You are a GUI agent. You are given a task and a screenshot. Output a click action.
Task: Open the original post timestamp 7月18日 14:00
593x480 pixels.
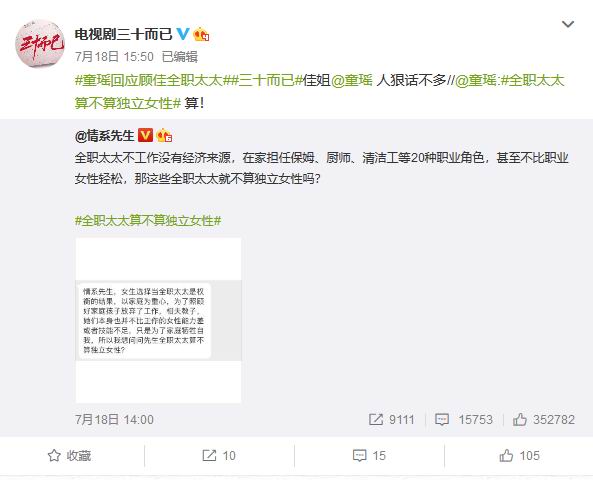[114, 419]
